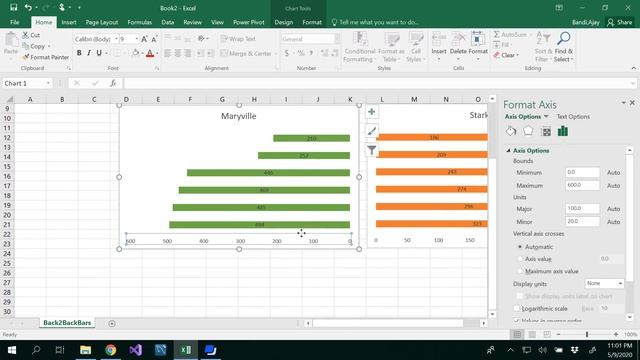Viewport: 640px width, 360px height.
Task: Click zoom in plus on status bar
Action: coord(616,334)
